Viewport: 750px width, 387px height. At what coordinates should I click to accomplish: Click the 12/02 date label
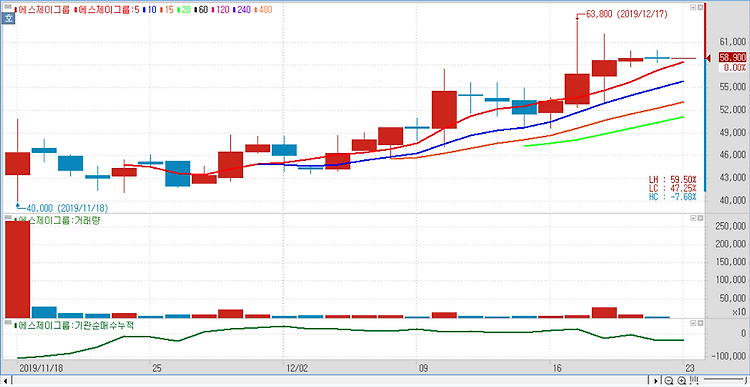click(x=296, y=369)
